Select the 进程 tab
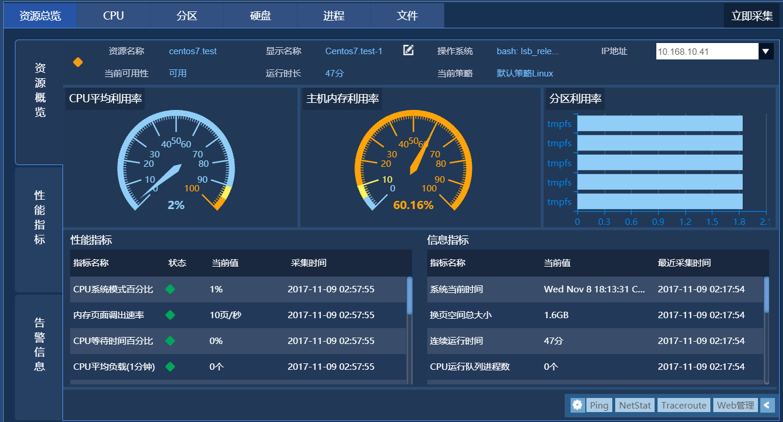 tap(334, 15)
